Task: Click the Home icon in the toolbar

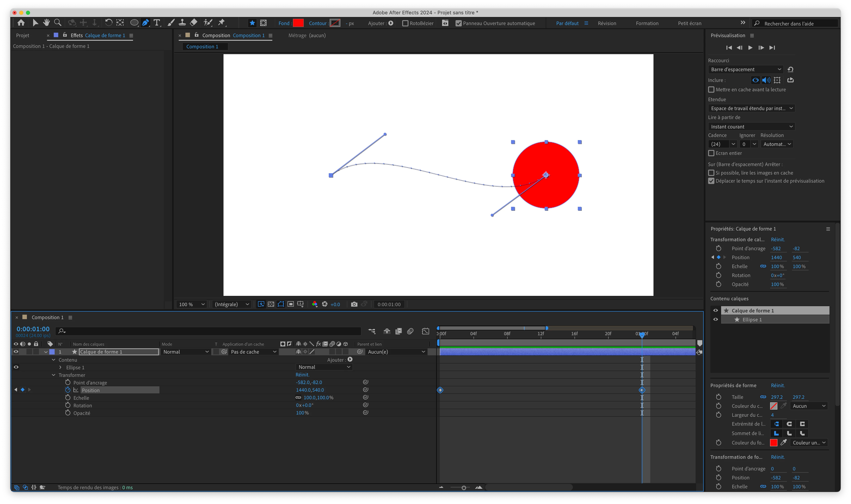Action: [21, 23]
